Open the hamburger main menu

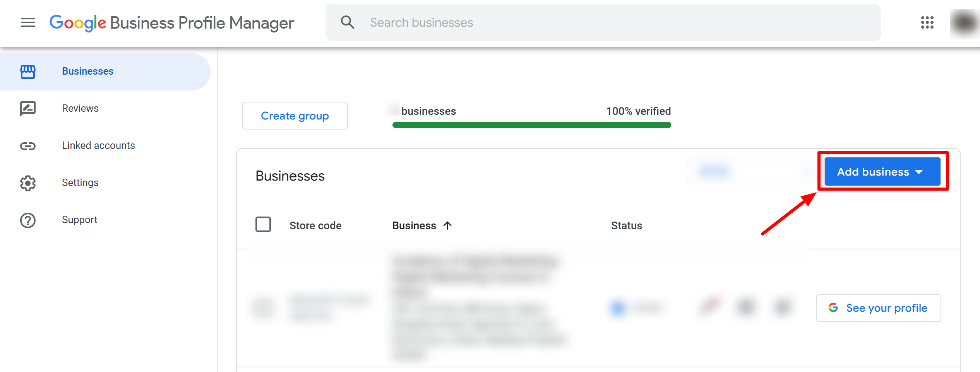28,23
